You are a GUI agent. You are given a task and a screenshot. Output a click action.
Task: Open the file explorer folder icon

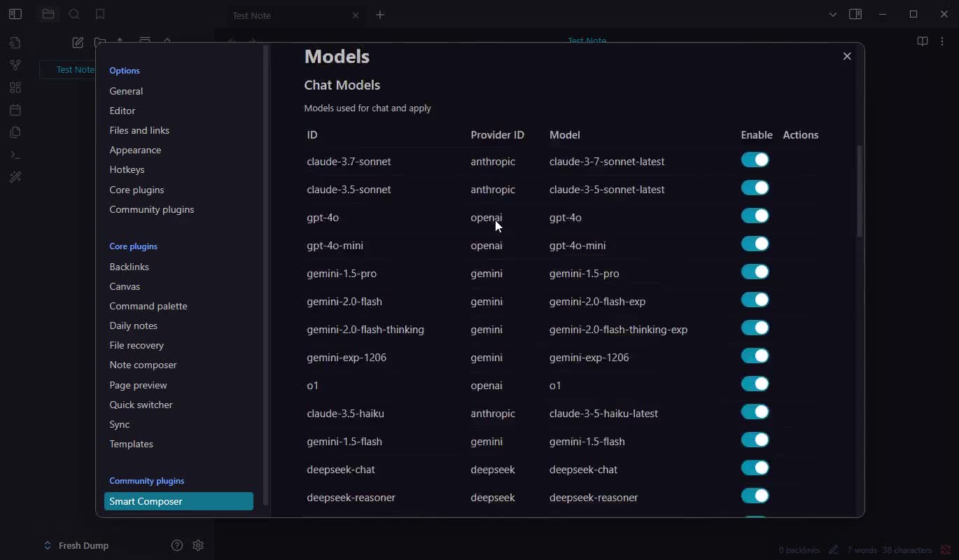(x=48, y=14)
